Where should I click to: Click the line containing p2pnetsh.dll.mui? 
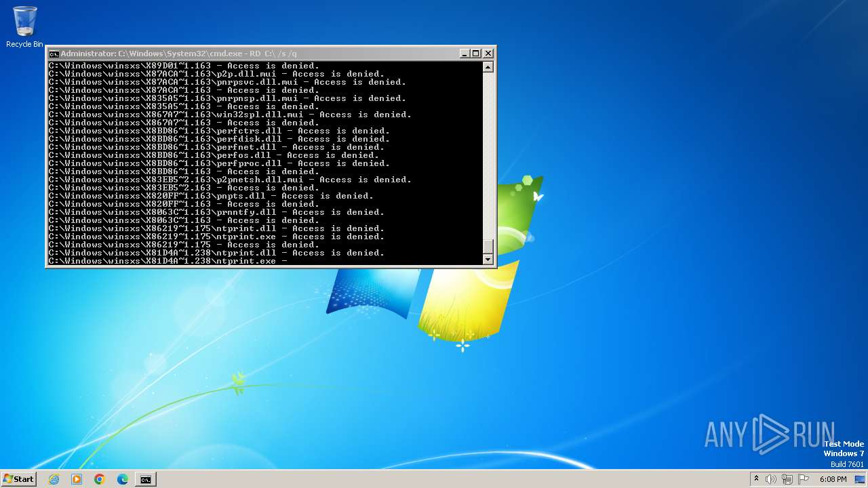230,180
